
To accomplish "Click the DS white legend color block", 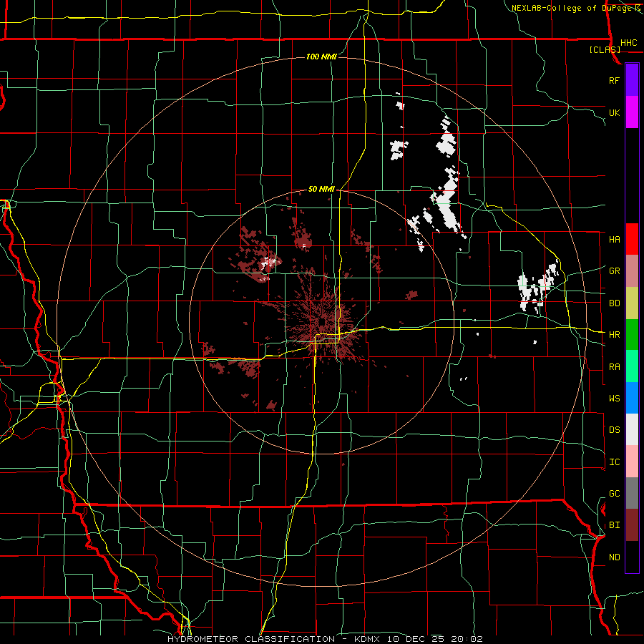I will (x=632, y=429).
